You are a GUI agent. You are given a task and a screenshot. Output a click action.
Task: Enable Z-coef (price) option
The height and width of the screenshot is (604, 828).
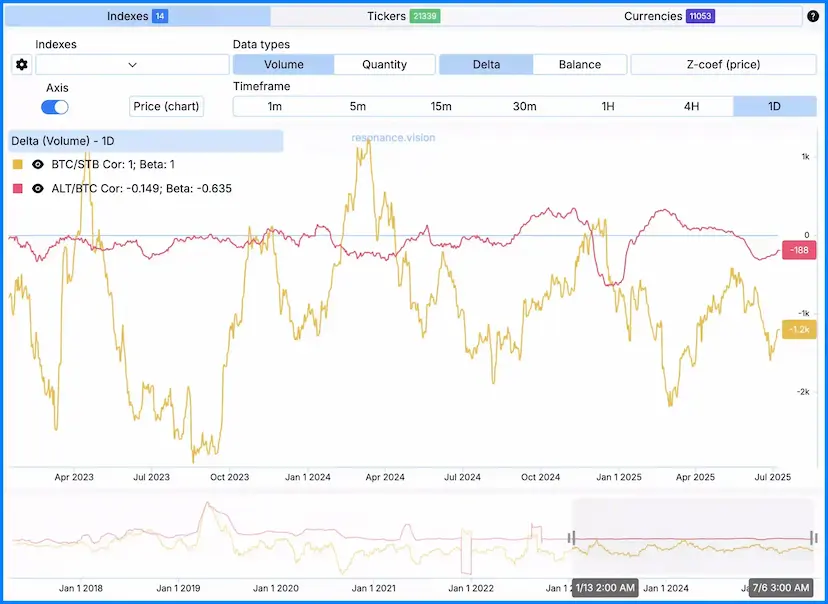[723, 65]
